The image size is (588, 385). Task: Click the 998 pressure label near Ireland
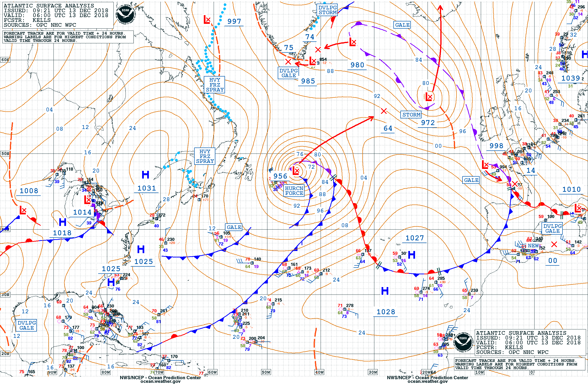coord(496,146)
